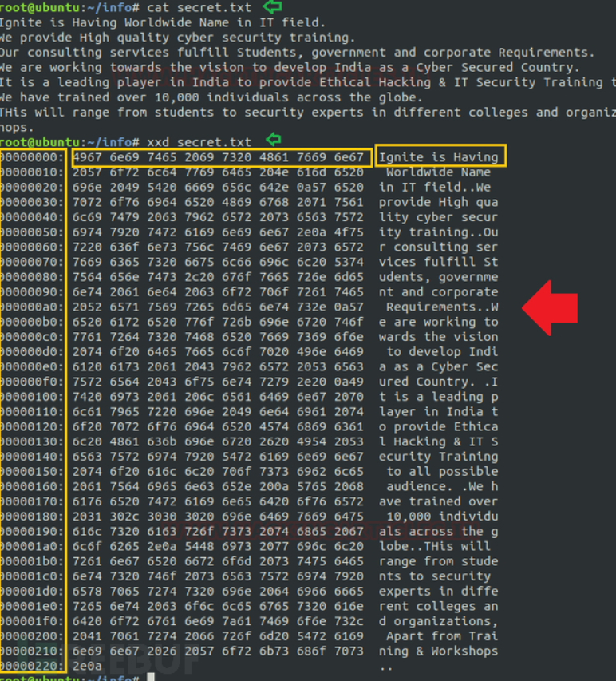Click ASCII column text "10,000 individu"
This screenshot has height=681, width=616.
tap(442, 517)
